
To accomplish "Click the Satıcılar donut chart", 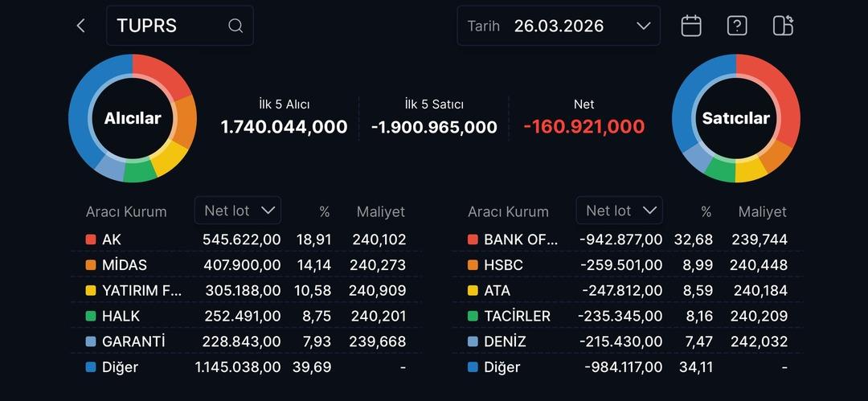I will [735, 118].
